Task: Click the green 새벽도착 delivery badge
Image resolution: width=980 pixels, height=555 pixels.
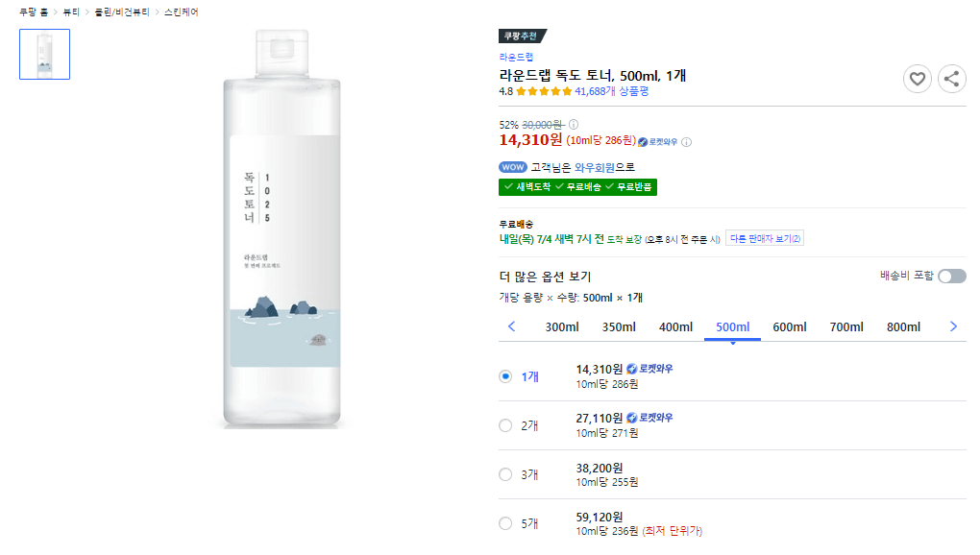Action: pos(533,187)
